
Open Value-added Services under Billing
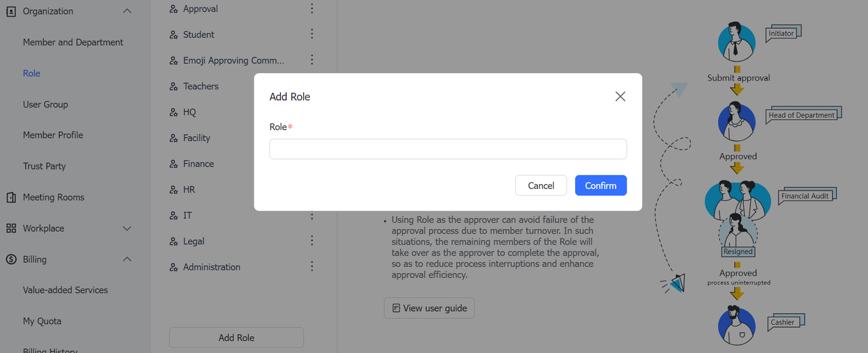[x=65, y=290]
